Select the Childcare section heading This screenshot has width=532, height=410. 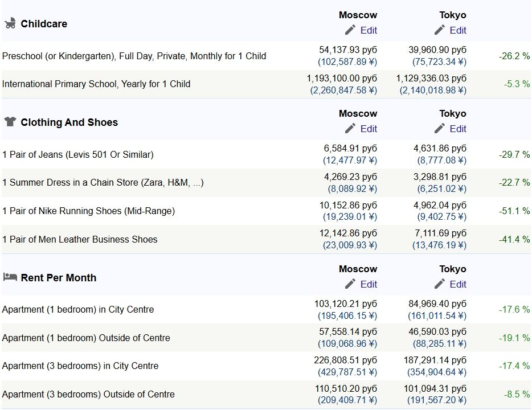tap(44, 24)
